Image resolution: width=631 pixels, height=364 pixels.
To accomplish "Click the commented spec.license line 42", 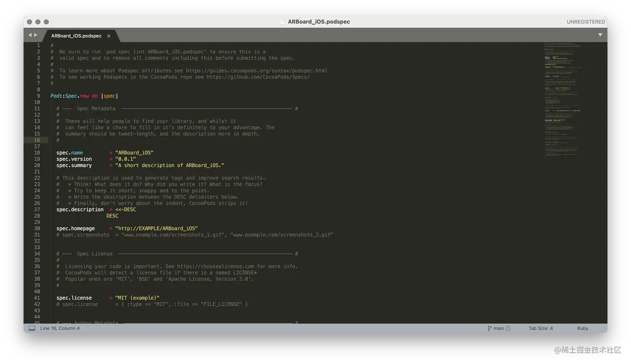I will (x=152, y=304).
